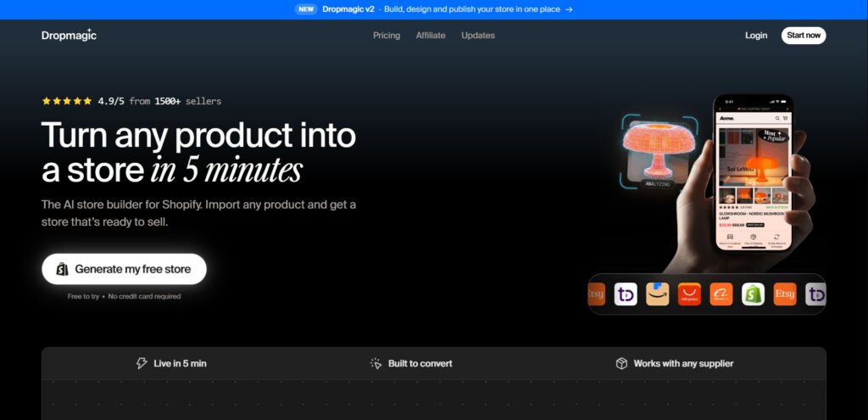Click the "Turn any product into" headline

point(198,135)
